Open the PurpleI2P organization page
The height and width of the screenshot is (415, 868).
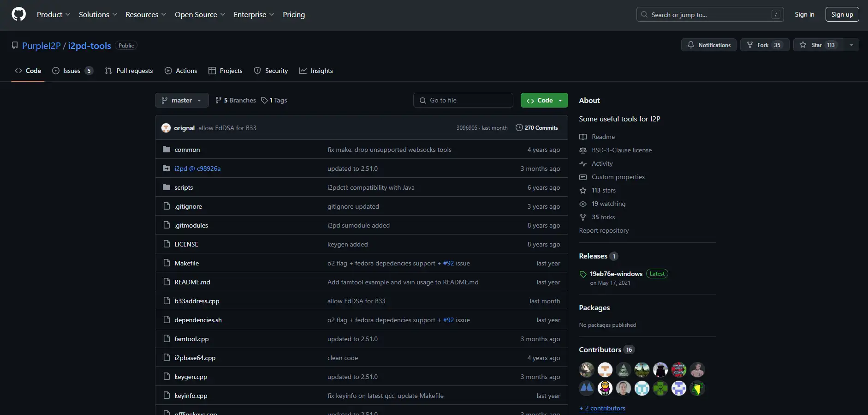tap(42, 46)
